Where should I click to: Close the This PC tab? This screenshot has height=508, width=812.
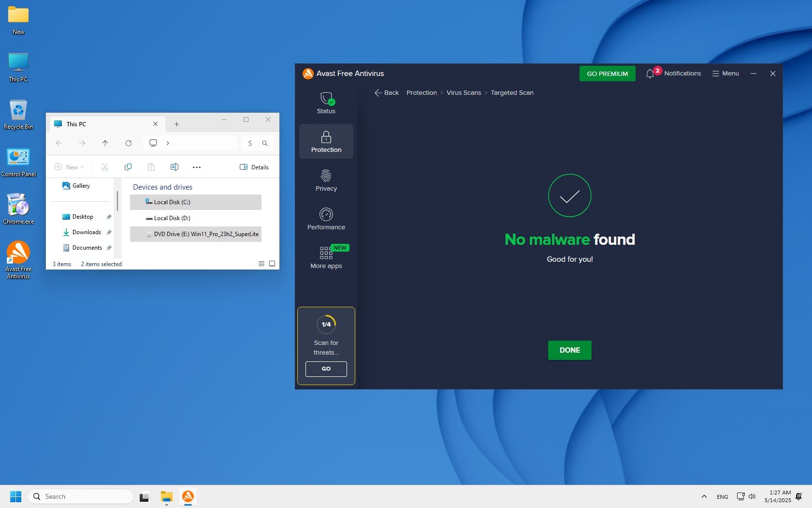click(x=156, y=124)
